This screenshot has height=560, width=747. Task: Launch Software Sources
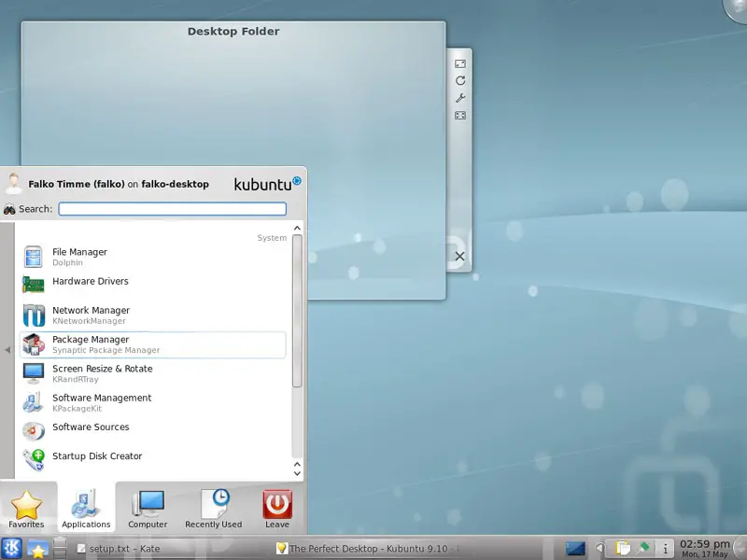tap(153, 431)
